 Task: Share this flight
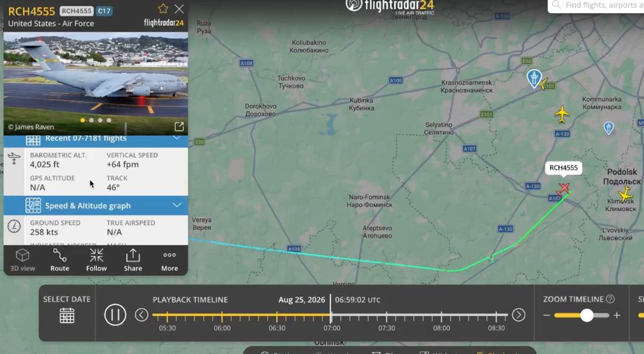133,260
